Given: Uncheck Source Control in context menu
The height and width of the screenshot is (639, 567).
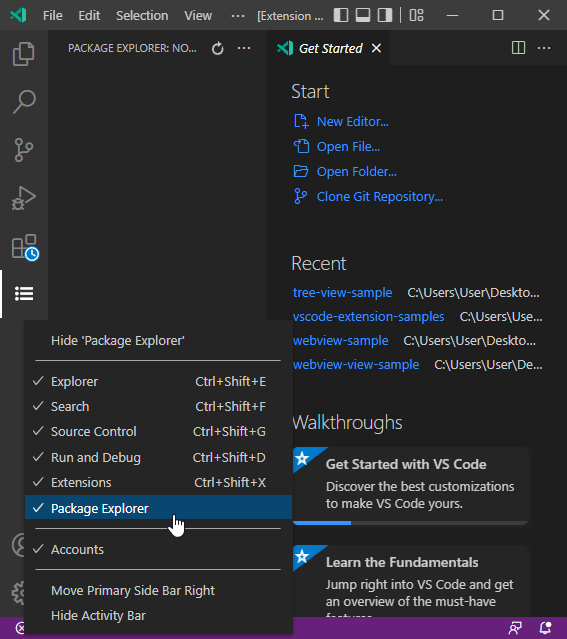Looking at the screenshot, I should tap(158, 432).
